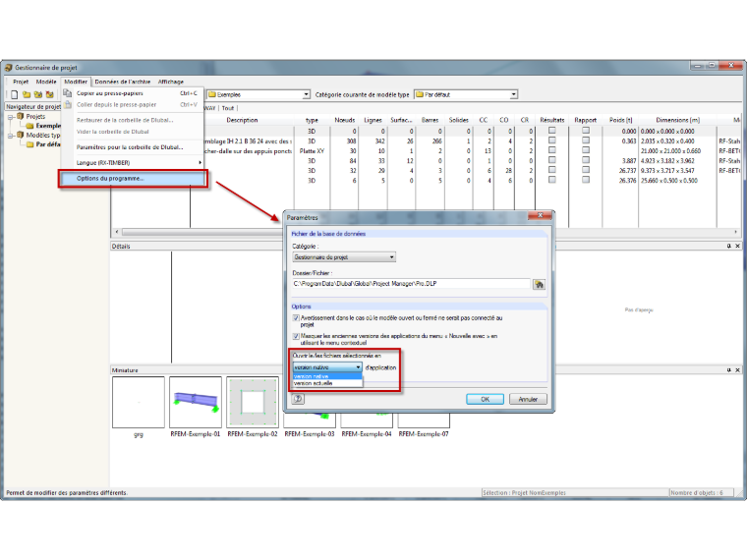Select the grg thumbnail
This screenshot has width=747, height=560.
tap(139, 403)
